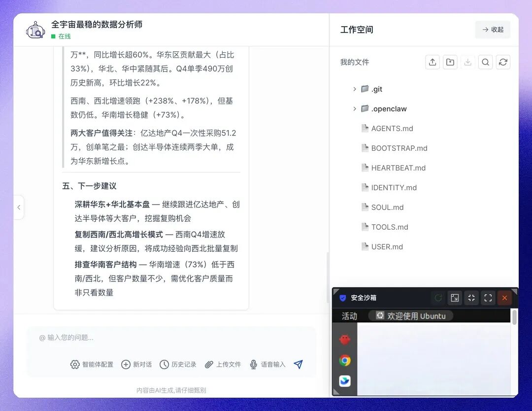This screenshot has height=411, width=532.
Task: Click the 内容由AI生成 disclaimer text
Action: 171,390
